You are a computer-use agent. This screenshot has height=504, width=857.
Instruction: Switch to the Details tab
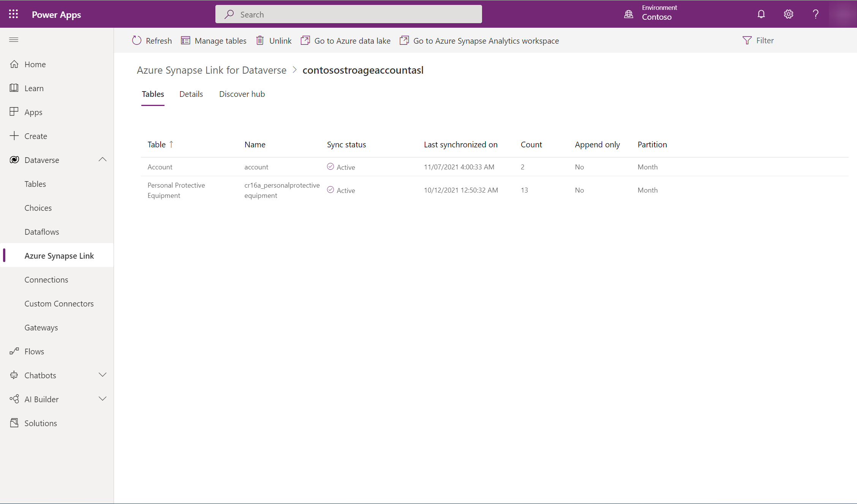[191, 93]
